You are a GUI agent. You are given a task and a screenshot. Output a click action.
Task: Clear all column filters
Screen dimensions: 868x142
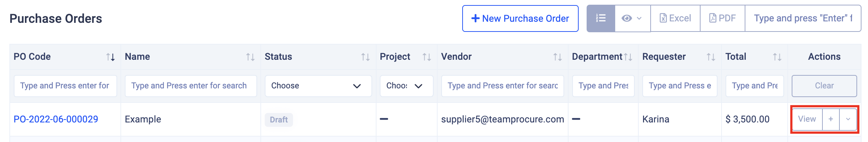824,86
